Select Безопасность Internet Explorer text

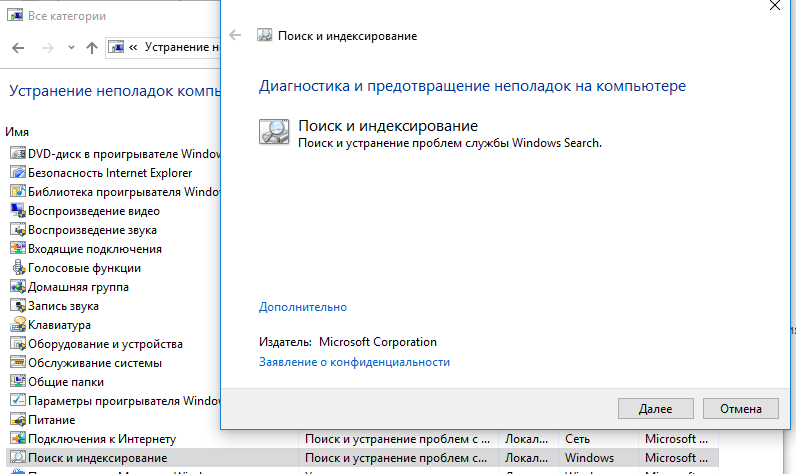pyautogui.click(x=110, y=173)
